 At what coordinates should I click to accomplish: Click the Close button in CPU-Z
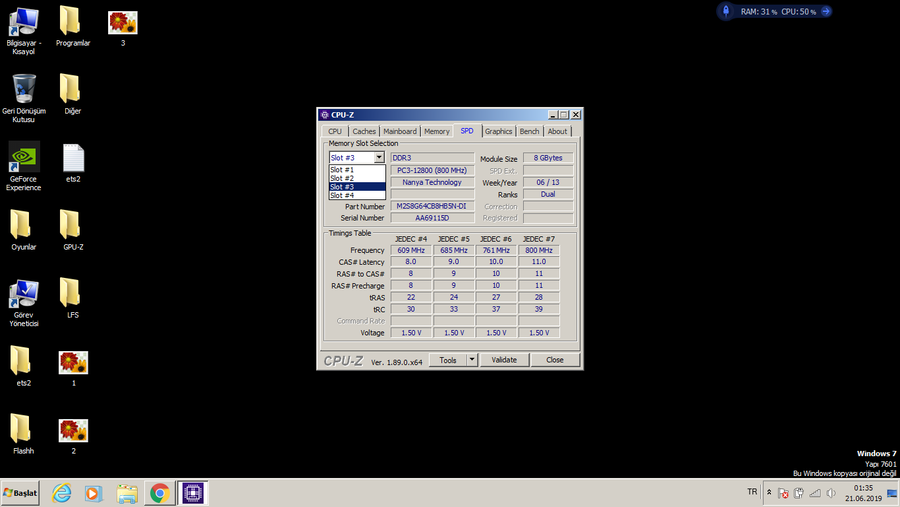point(554,360)
